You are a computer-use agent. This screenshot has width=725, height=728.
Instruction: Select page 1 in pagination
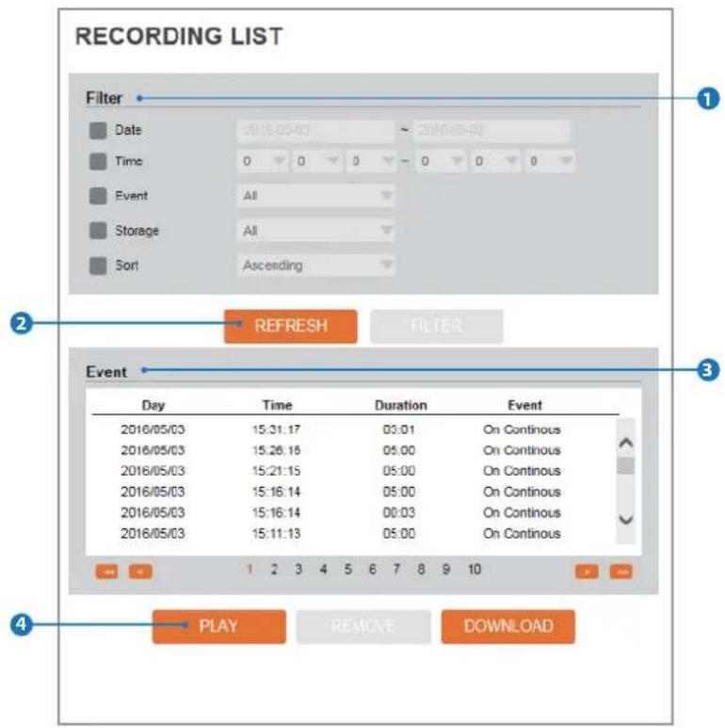point(250,569)
